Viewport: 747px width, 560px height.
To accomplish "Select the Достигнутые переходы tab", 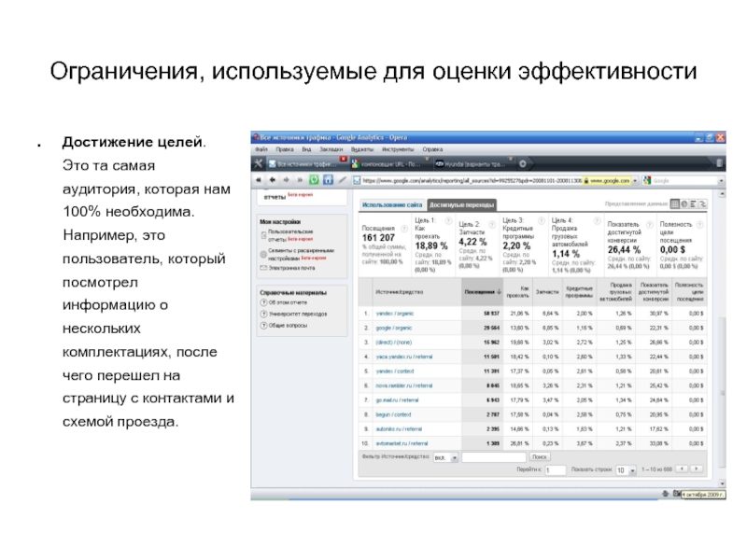I will (462, 203).
